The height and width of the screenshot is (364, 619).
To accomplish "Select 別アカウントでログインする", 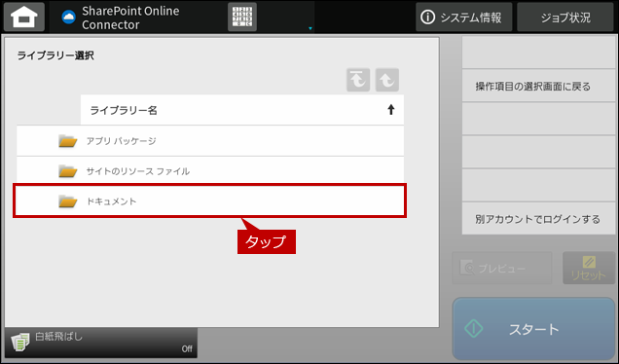I will click(539, 218).
